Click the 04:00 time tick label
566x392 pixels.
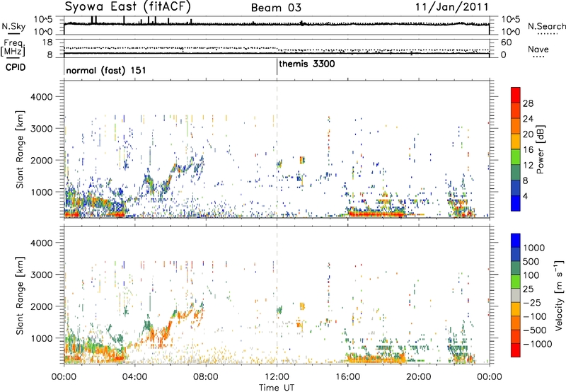coord(134,377)
